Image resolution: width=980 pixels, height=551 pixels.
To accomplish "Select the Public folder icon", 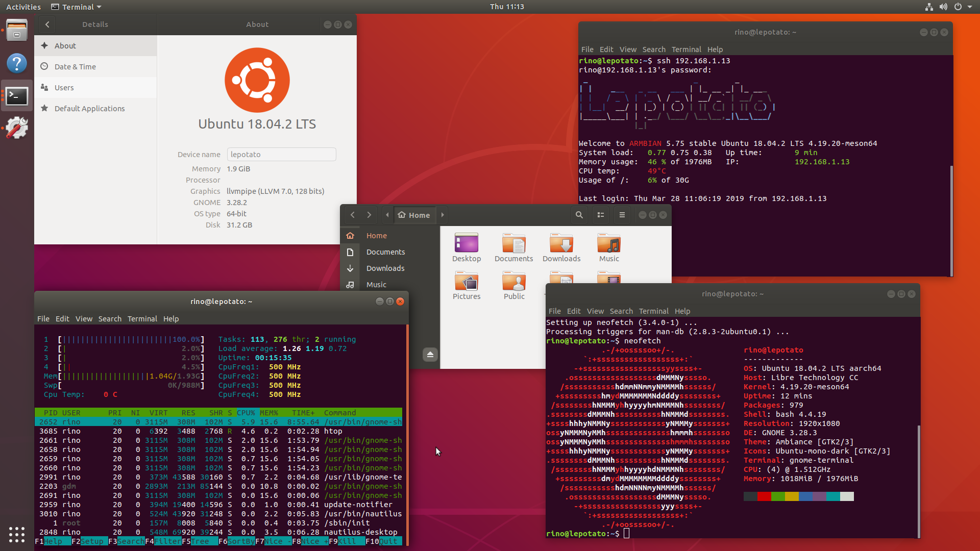I will [514, 286].
